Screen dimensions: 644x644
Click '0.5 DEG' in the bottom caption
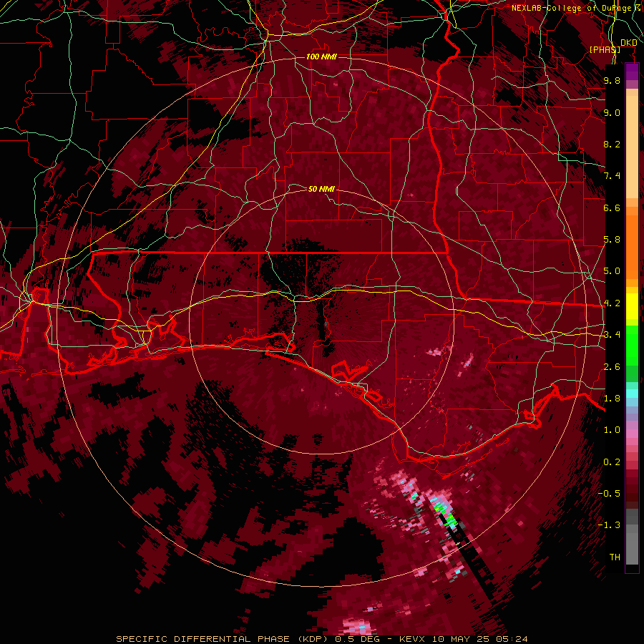pos(356,639)
